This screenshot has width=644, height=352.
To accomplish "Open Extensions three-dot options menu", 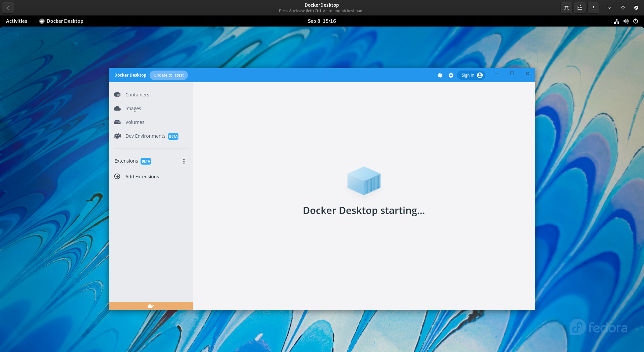I will tap(184, 161).
